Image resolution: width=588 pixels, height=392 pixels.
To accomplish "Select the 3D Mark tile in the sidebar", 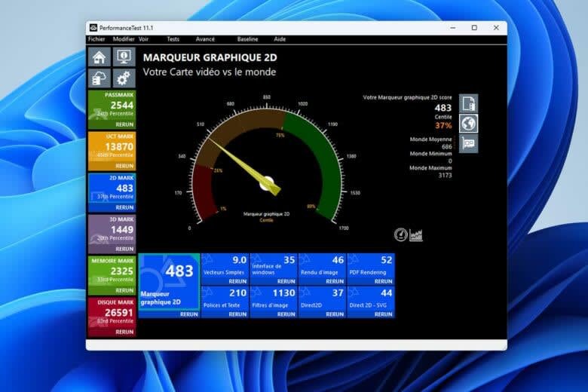I will [x=112, y=230].
